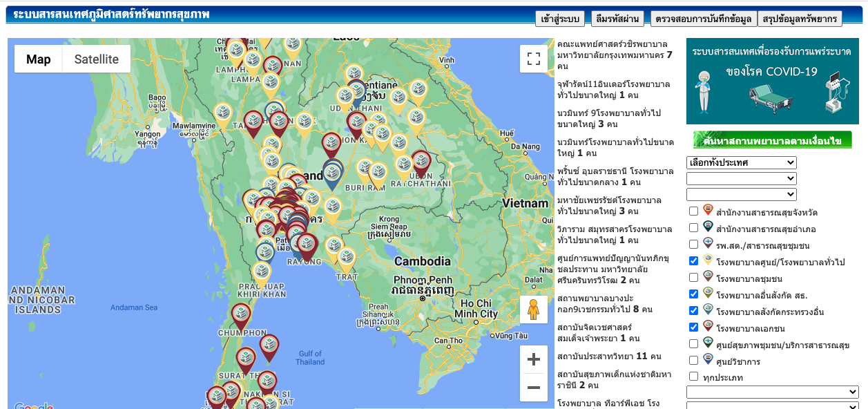This screenshot has width=868, height=409.
Task: Zoom in on the map
Action: (533, 359)
